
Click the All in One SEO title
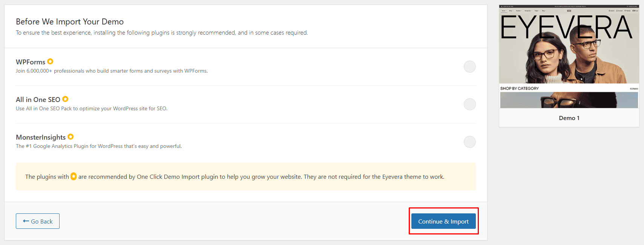pos(38,100)
